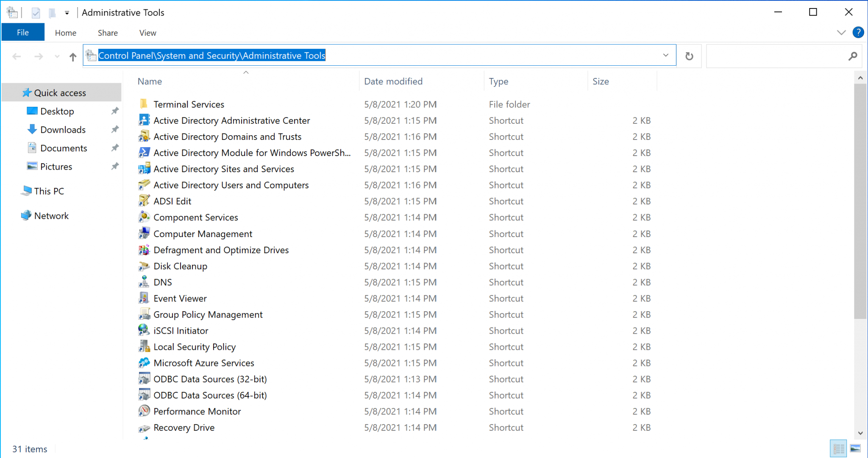868x458 pixels.
Task: Select the Local Security Policy icon
Action: [144, 346]
